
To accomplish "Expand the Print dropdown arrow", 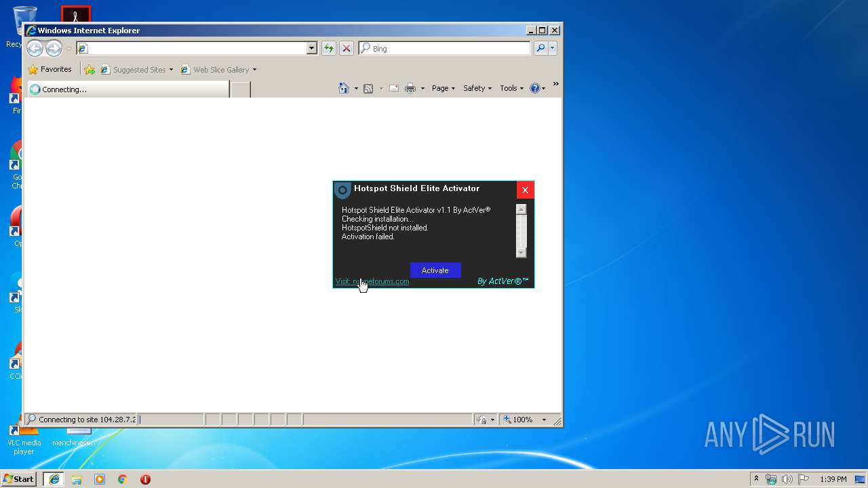I will point(422,88).
